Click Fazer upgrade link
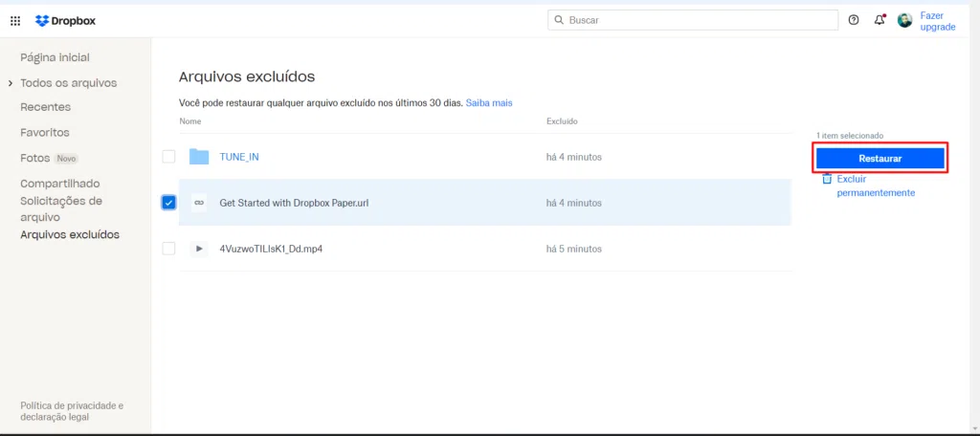 (938, 21)
